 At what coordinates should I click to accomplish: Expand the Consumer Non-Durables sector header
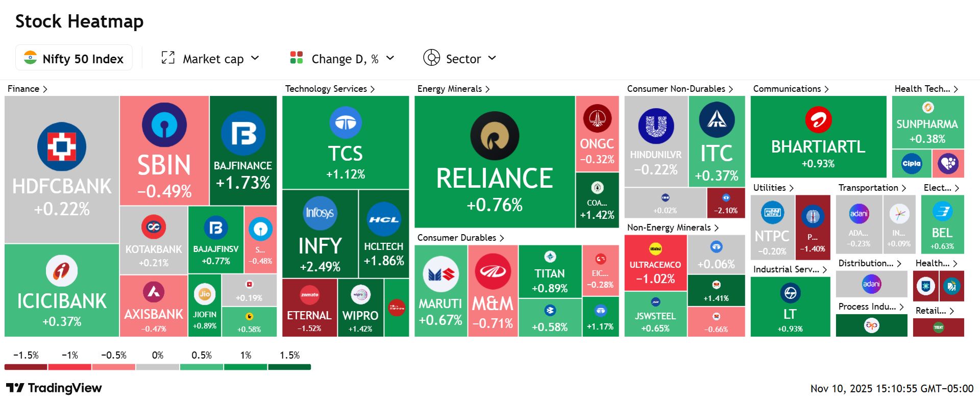coord(680,89)
